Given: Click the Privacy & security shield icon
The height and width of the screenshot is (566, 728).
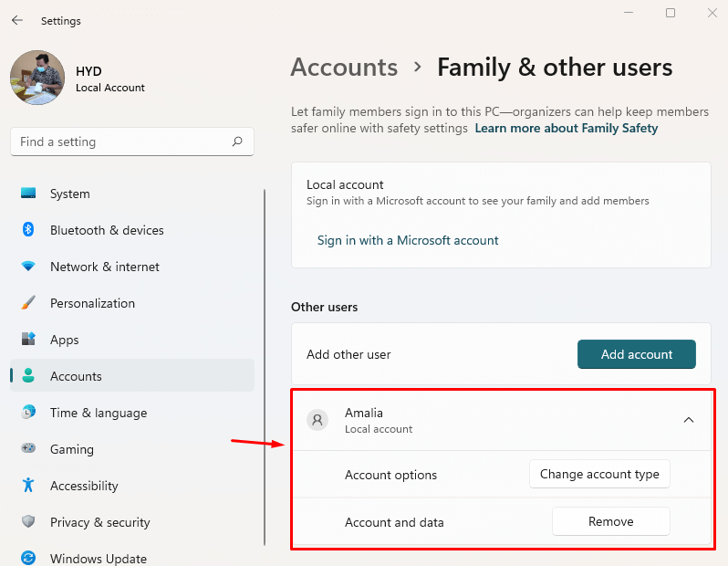Looking at the screenshot, I should pos(28,522).
